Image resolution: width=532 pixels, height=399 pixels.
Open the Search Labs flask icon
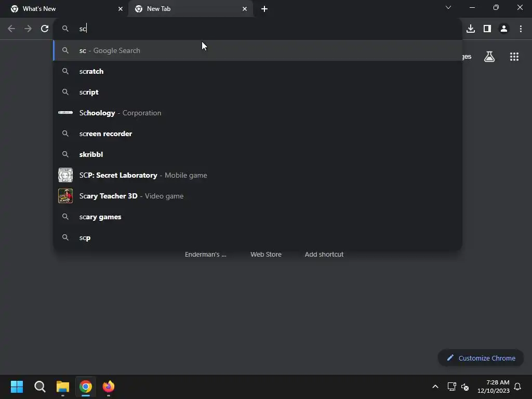[x=489, y=57]
